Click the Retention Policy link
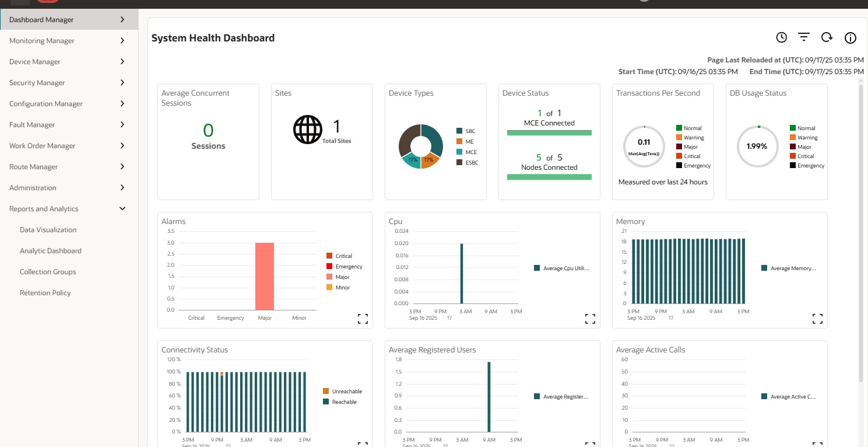 (45, 292)
